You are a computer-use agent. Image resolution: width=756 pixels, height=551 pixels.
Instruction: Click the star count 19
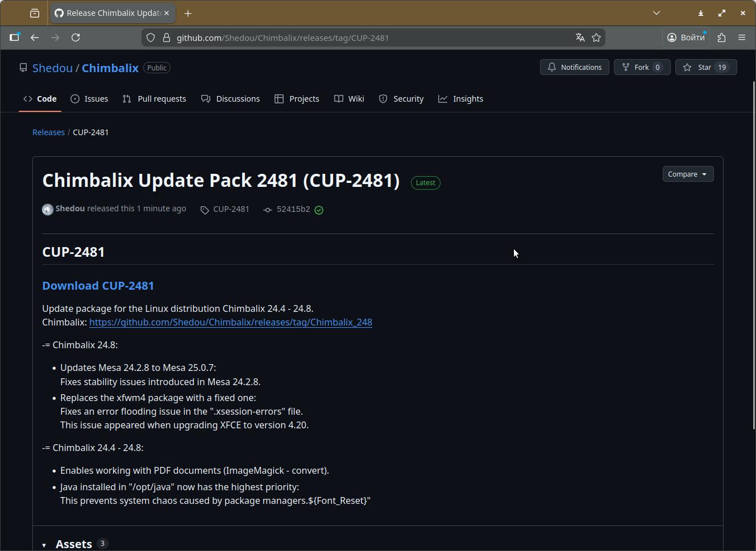click(722, 67)
